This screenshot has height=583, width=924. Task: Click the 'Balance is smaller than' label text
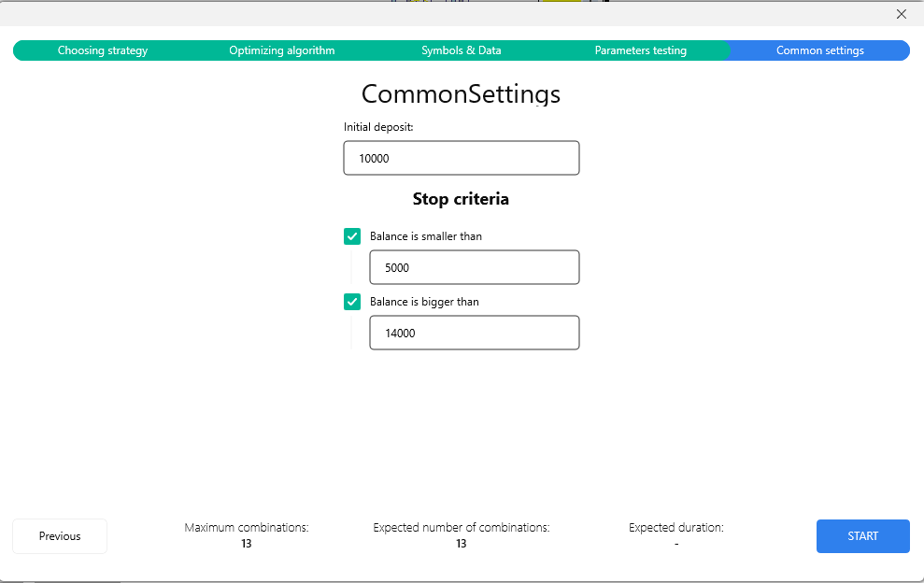pos(426,236)
